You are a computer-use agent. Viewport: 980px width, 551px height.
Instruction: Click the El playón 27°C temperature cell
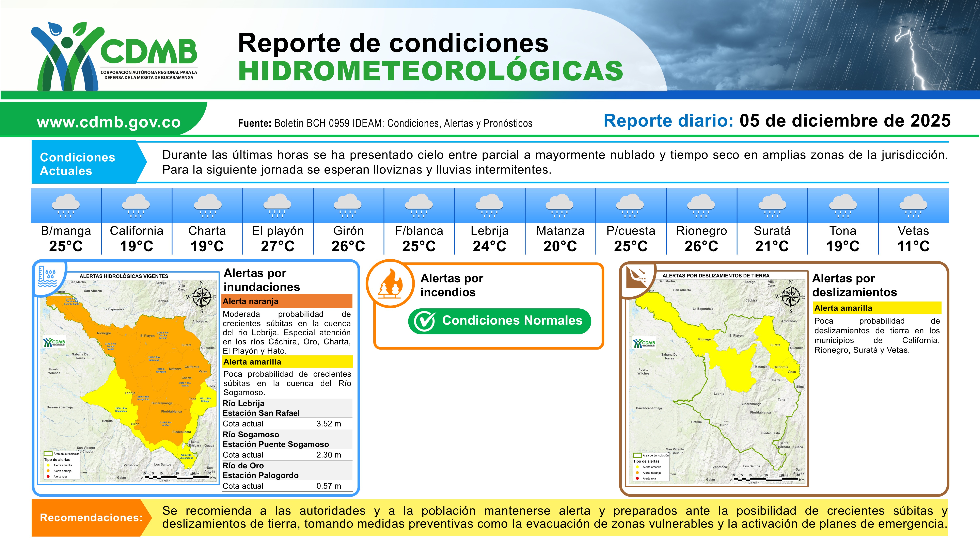pos(278,238)
